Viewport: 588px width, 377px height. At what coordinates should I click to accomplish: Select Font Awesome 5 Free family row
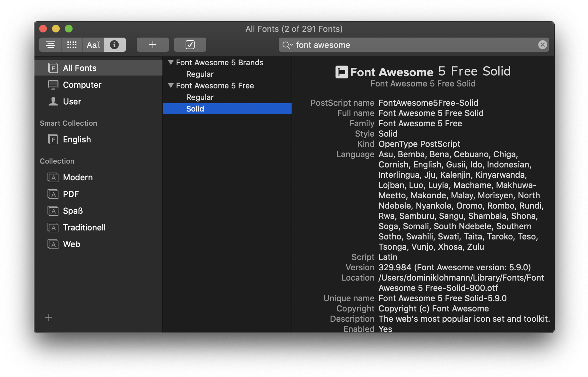click(227, 85)
